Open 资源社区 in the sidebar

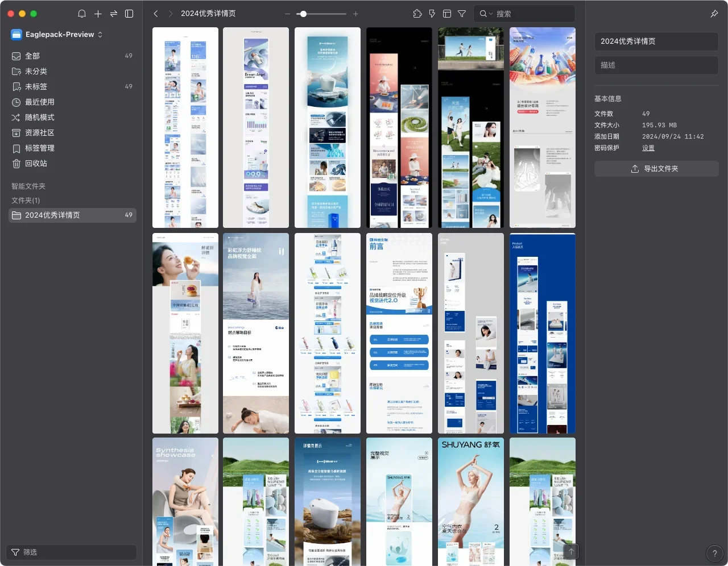(72, 132)
